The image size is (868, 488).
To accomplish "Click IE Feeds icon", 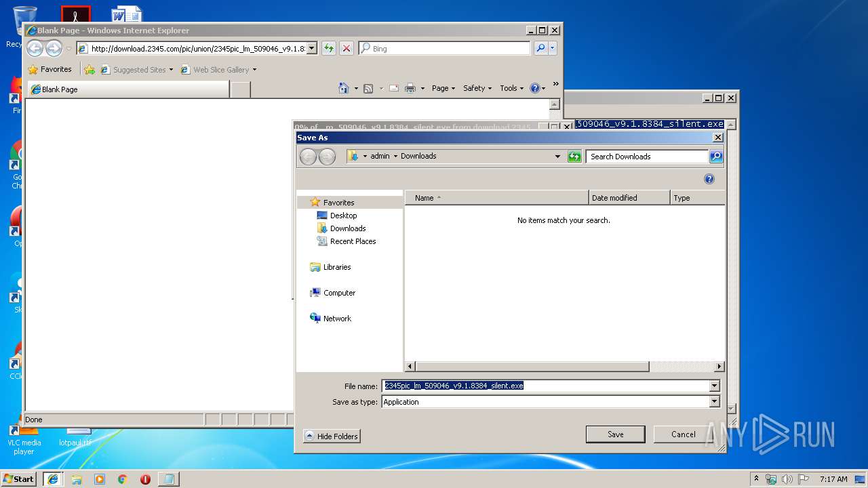I will tap(368, 88).
